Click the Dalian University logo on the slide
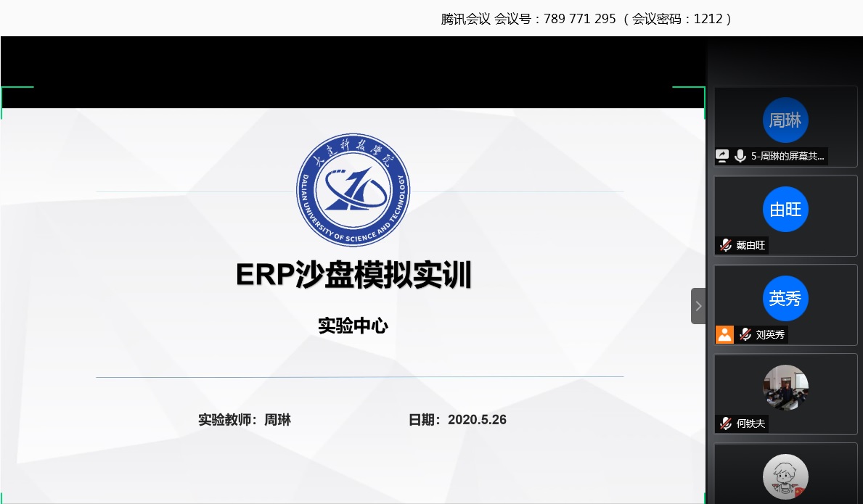Image resolution: width=863 pixels, height=504 pixels. pyautogui.click(x=353, y=189)
